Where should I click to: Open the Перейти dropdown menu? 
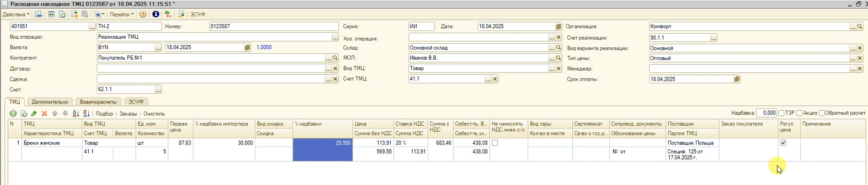[x=121, y=14]
